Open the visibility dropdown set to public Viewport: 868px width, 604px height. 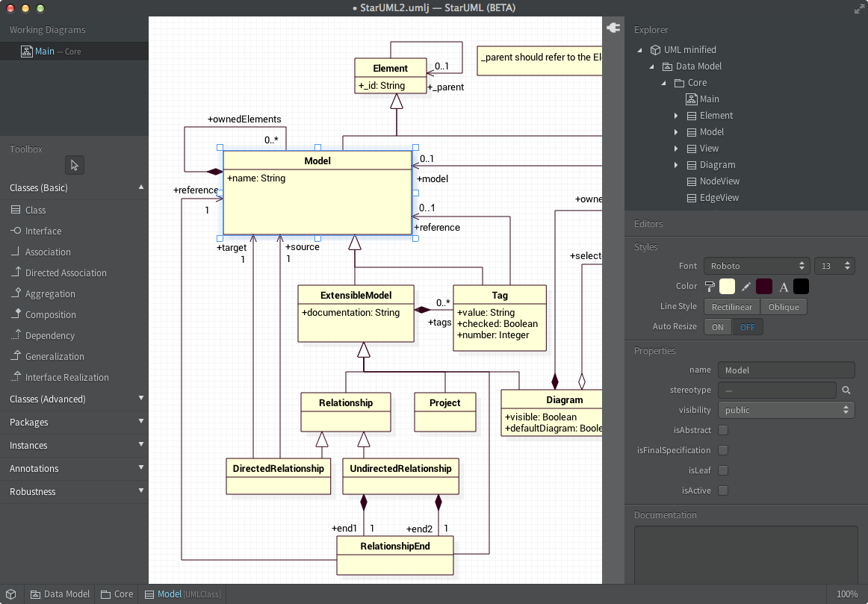pyautogui.click(x=786, y=410)
